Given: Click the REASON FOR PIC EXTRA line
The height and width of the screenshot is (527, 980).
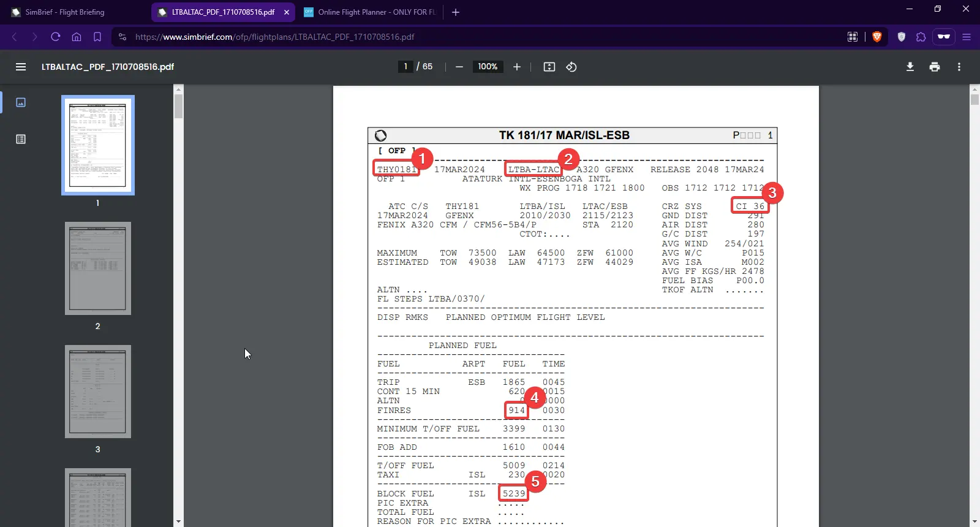Looking at the screenshot, I should (x=470, y=521).
